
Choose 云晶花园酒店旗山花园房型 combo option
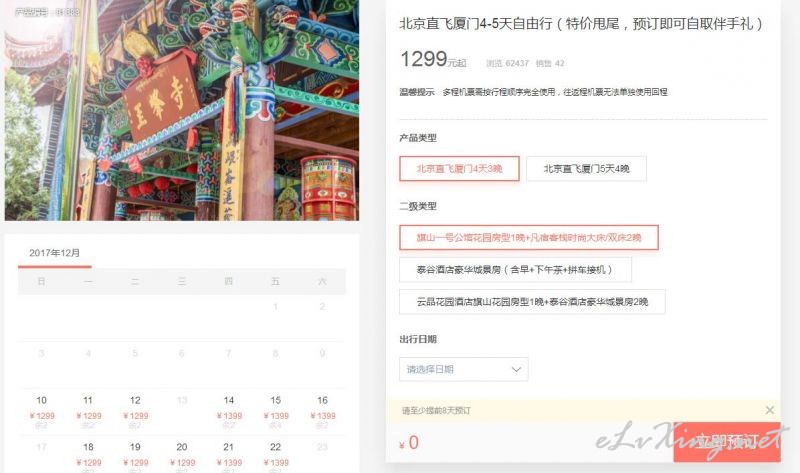(x=532, y=302)
